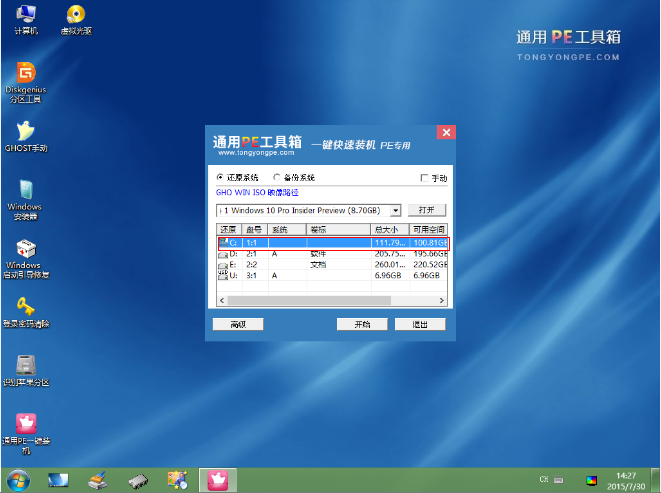Click the 退出 button
Viewport: 661px width, 493px height.
click(420, 324)
